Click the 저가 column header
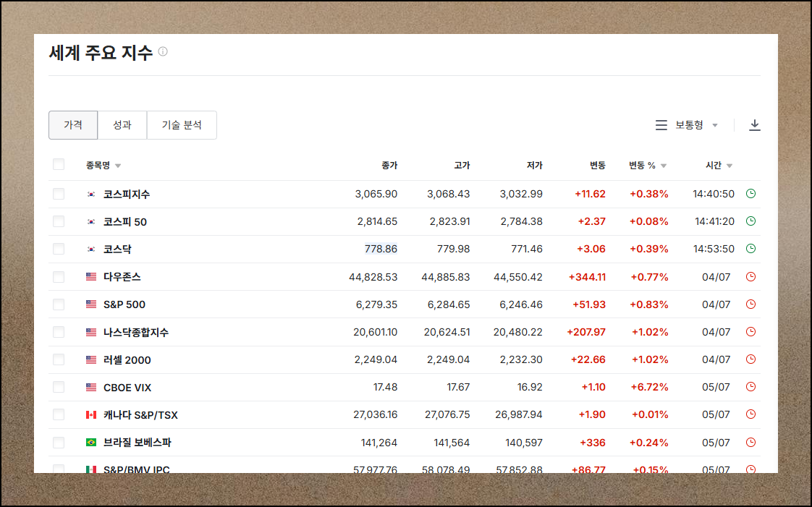812x507 pixels. (x=534, y=166)
